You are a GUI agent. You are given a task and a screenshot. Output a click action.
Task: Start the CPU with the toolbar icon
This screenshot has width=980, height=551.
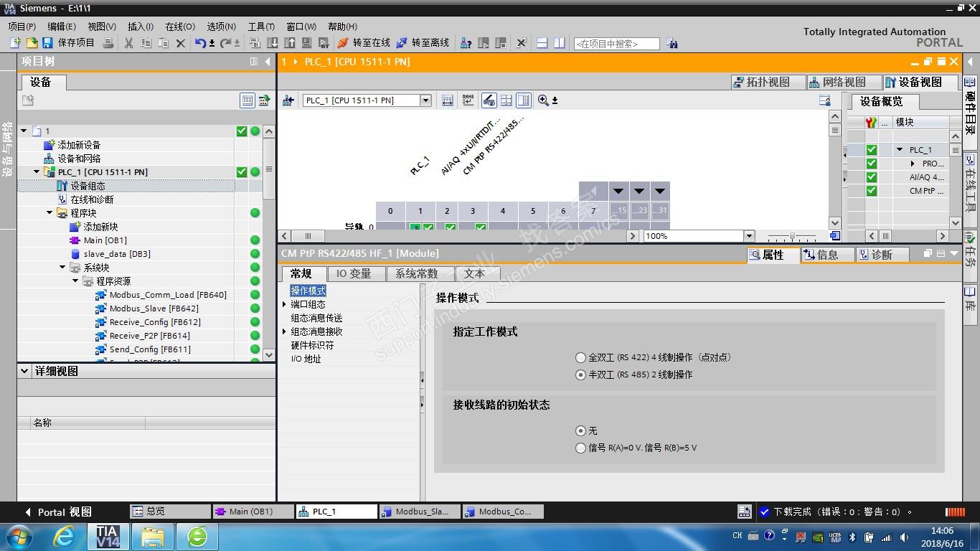click(x=483, y=43)
